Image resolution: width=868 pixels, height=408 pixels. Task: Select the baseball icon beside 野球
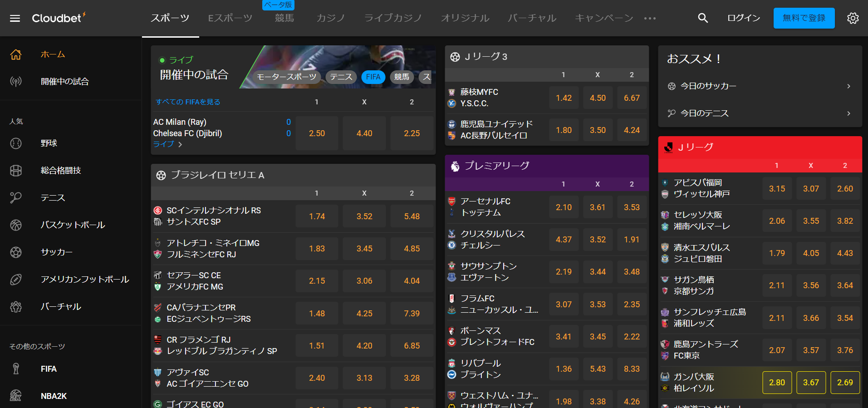pyautogui.click(x=16, y=143)
